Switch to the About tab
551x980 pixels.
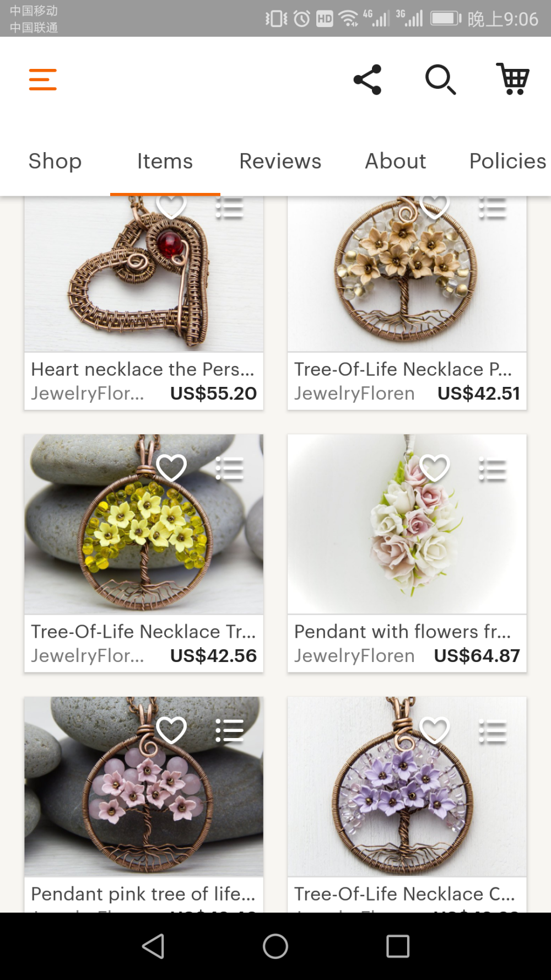click(x=396, y=161)
